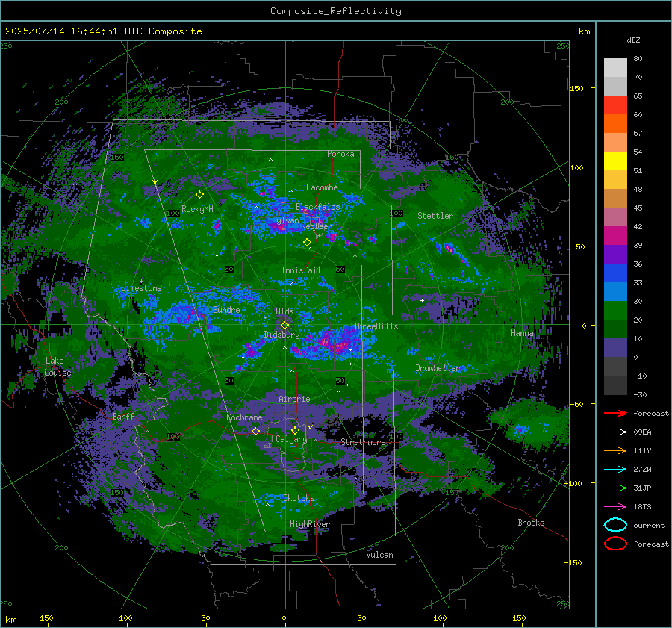Click the Limestone label

pos(141,288)
